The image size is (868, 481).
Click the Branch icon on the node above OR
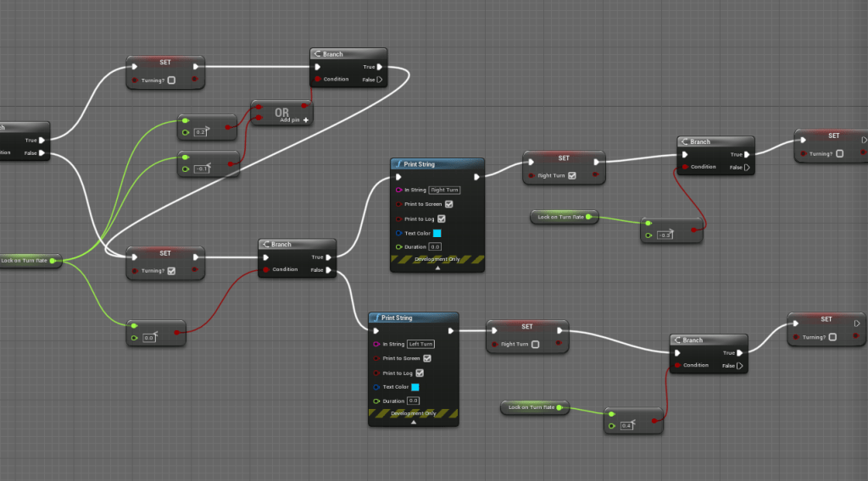[x=318, y=54]
